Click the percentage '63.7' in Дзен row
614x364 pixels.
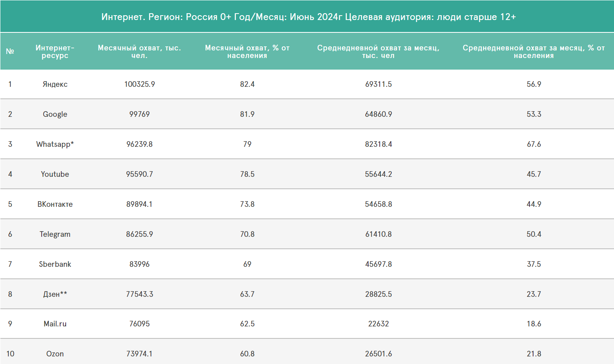247,294
